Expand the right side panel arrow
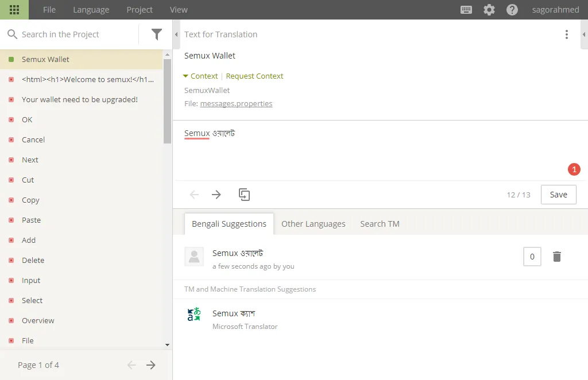588x380 pixels. 584,34
